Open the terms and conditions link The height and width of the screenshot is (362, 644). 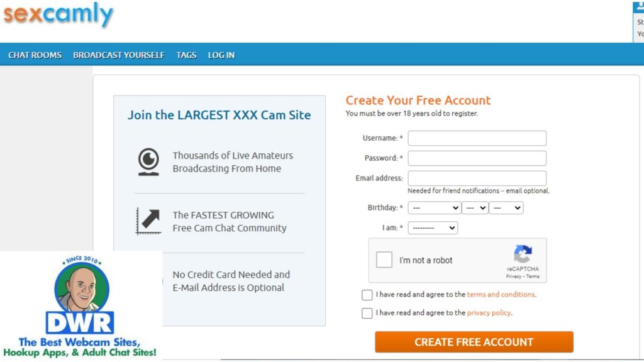pos(501,294)
